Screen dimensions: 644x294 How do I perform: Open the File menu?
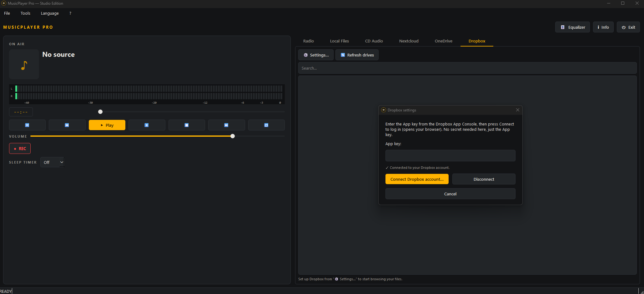point(7,13)
